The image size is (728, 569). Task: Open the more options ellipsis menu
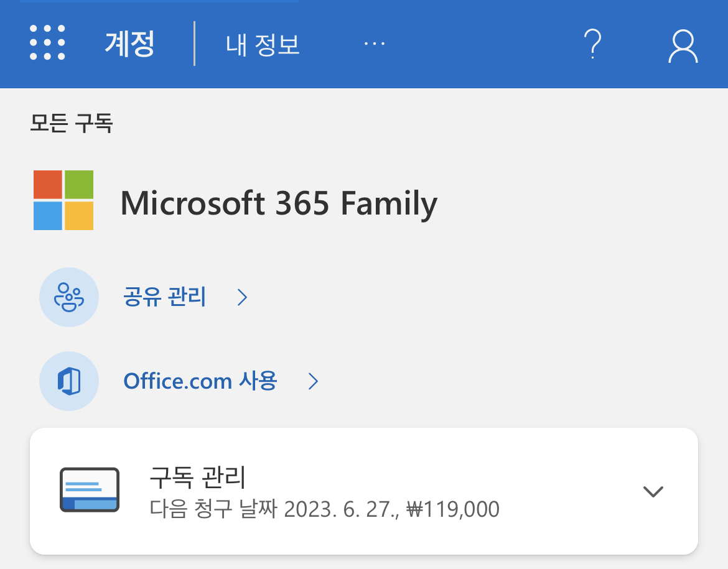click(x=374, y=44)
